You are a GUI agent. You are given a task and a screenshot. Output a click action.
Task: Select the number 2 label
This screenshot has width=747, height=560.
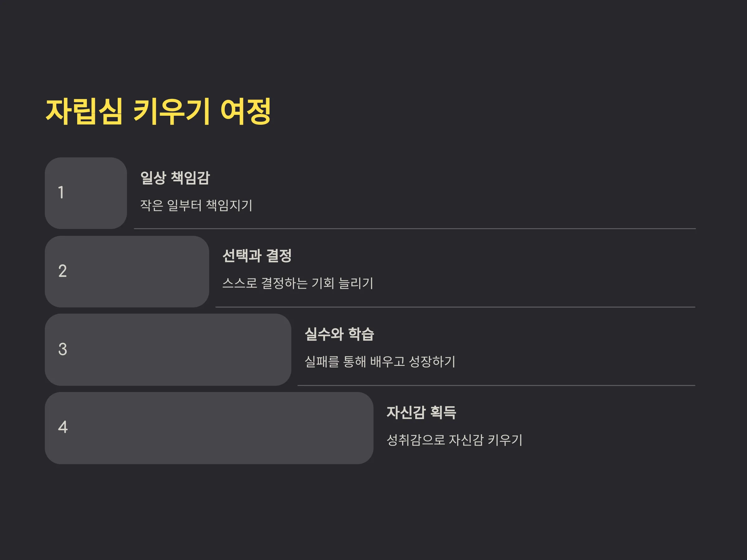coord(63,271)
